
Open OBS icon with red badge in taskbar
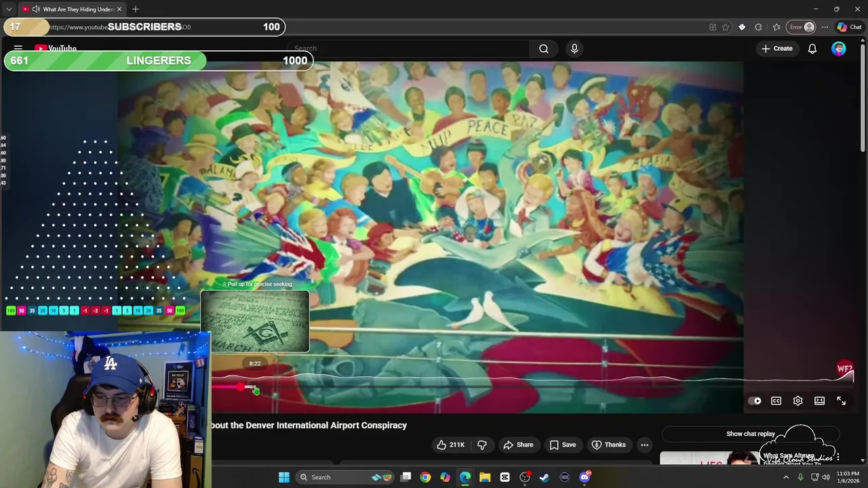[525, 477]
